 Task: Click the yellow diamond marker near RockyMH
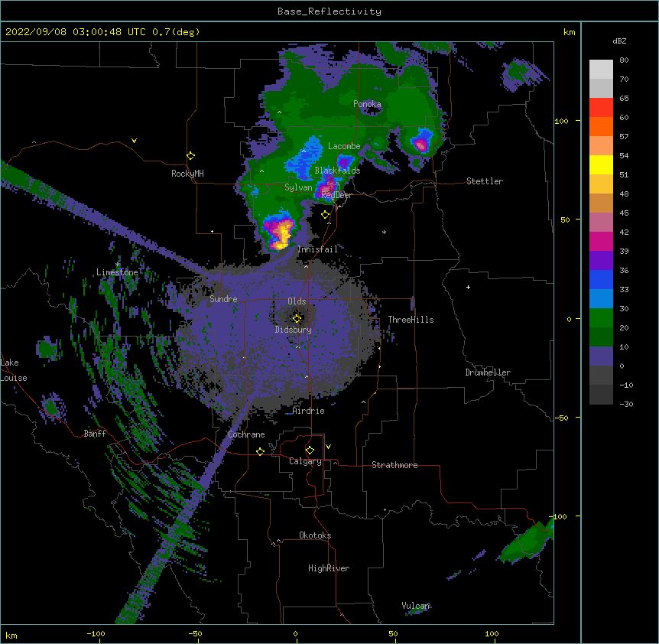[191, 156]
